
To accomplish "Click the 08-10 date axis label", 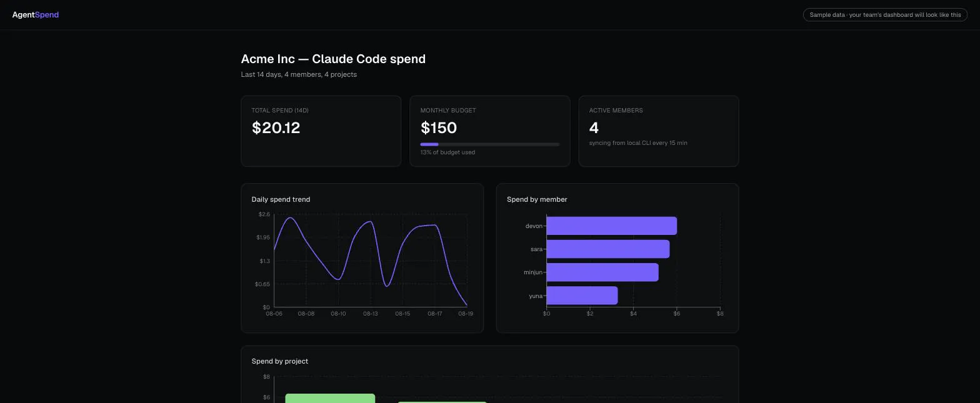I will point(338,314).
